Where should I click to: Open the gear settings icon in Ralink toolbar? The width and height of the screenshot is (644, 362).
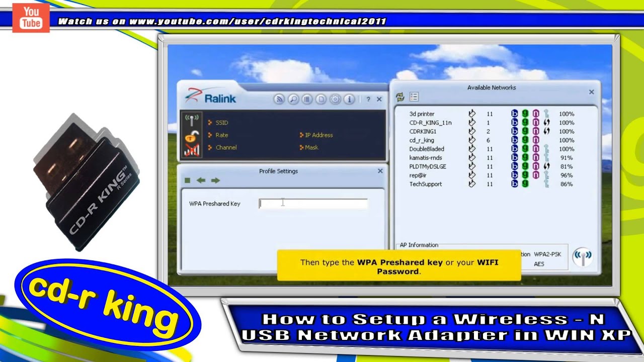[x=335, y=100]
